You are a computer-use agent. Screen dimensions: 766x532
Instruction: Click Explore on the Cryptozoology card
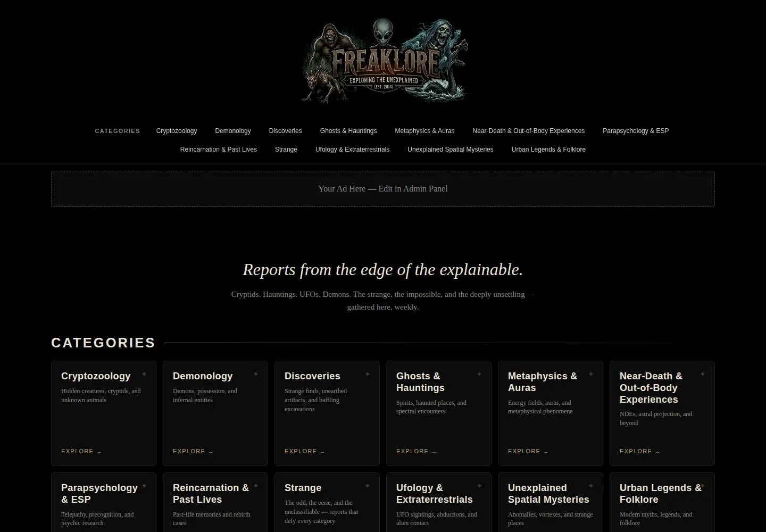pos(81,451)
